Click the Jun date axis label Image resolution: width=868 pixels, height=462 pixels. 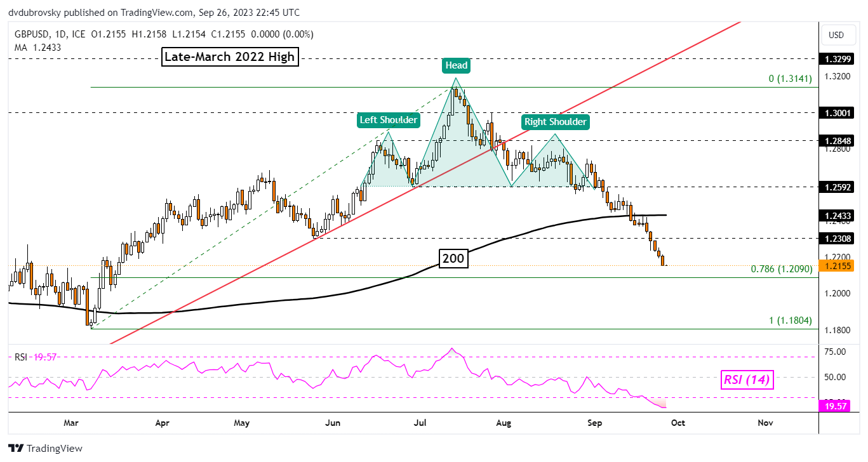333,422
